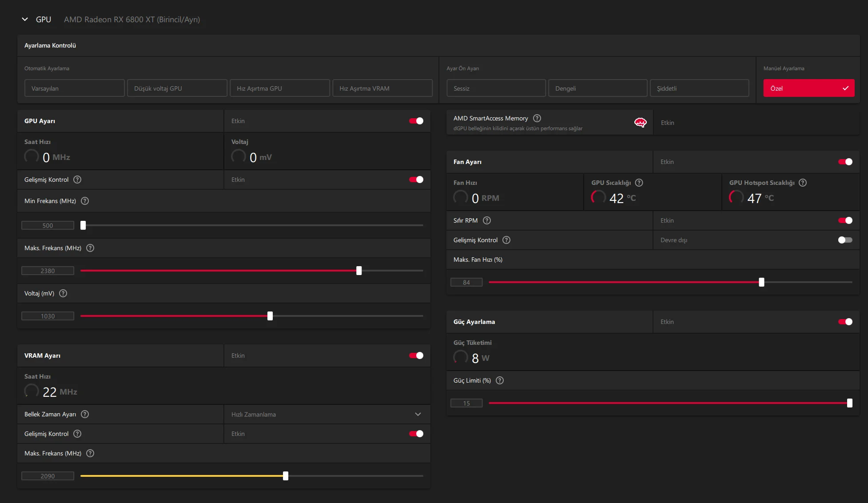Viewport: 868px width, 503px height.
Task: Enable fan Gelişmiş Kontrol toggle
Action: point(845,240)
